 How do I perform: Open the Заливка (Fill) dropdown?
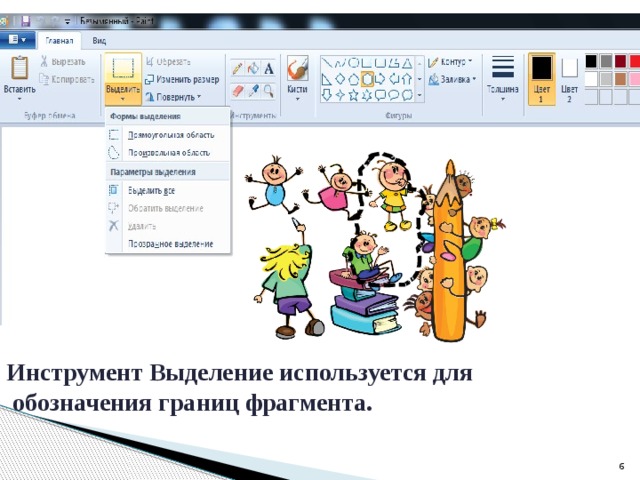[x=452, y=79]
